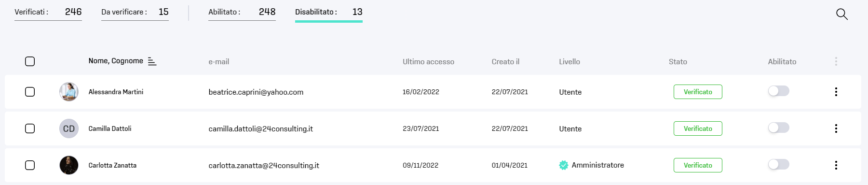Switch to the Verificati tab
Screen dimensions: 868x185
[48, 12]
